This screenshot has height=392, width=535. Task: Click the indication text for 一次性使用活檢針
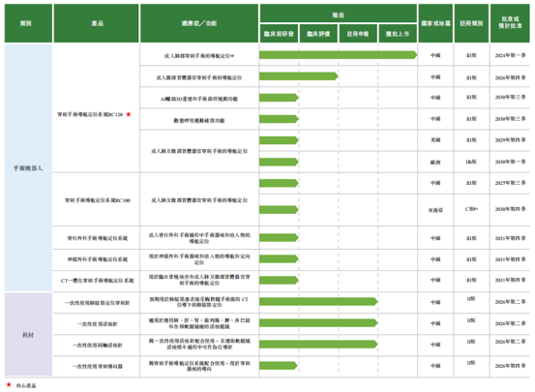(x=199, y=323)
